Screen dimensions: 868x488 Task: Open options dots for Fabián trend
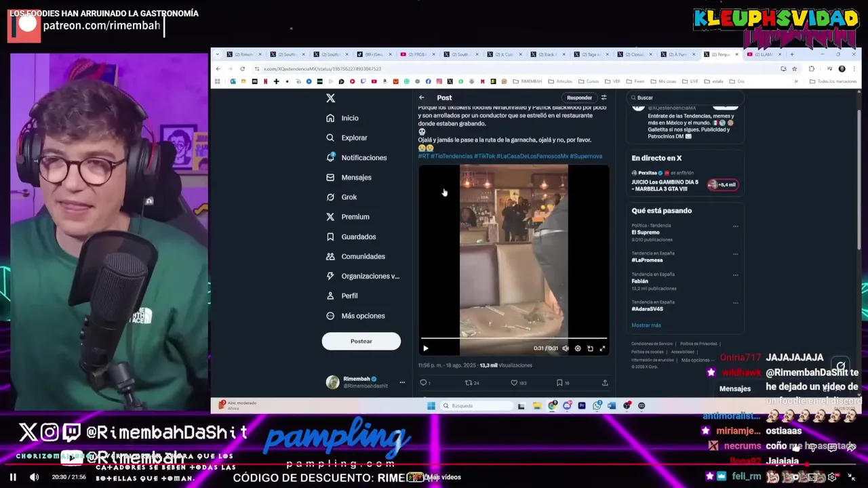tap(735, 275)
